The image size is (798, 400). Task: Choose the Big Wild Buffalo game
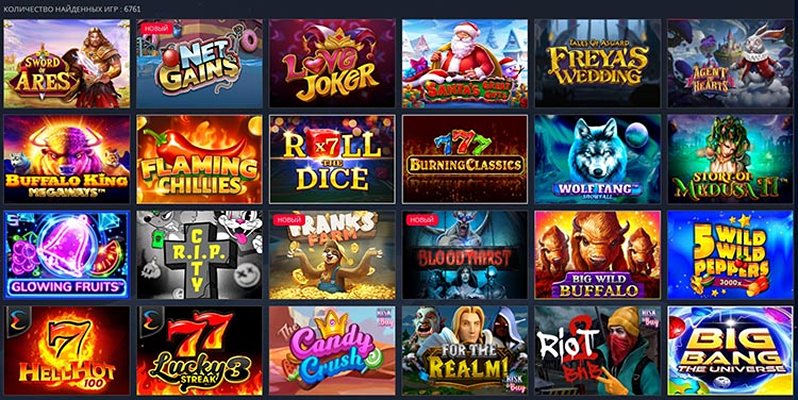click(x=597, y=255)
